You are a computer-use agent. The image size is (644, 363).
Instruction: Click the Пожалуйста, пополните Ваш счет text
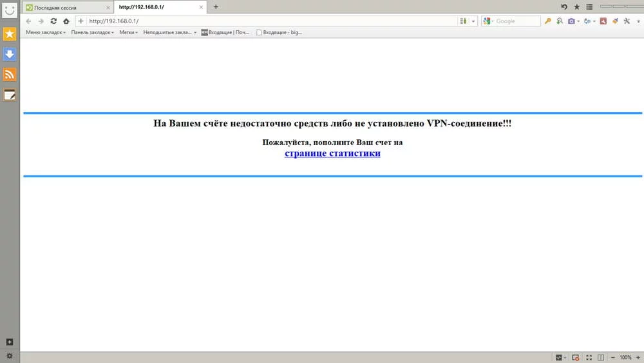coord(332,142)
